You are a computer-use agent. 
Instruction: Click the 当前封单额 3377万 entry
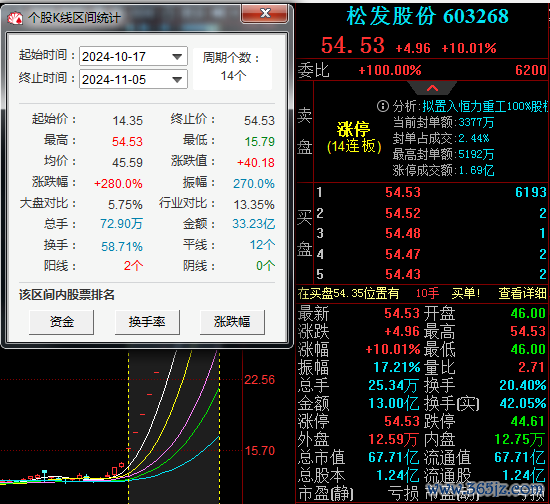443,122
